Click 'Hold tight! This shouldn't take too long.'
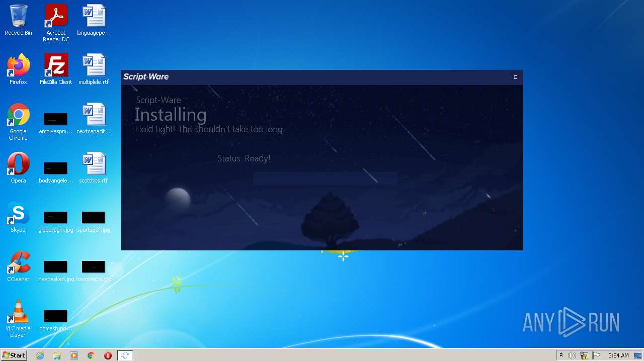 pos(210,129)
